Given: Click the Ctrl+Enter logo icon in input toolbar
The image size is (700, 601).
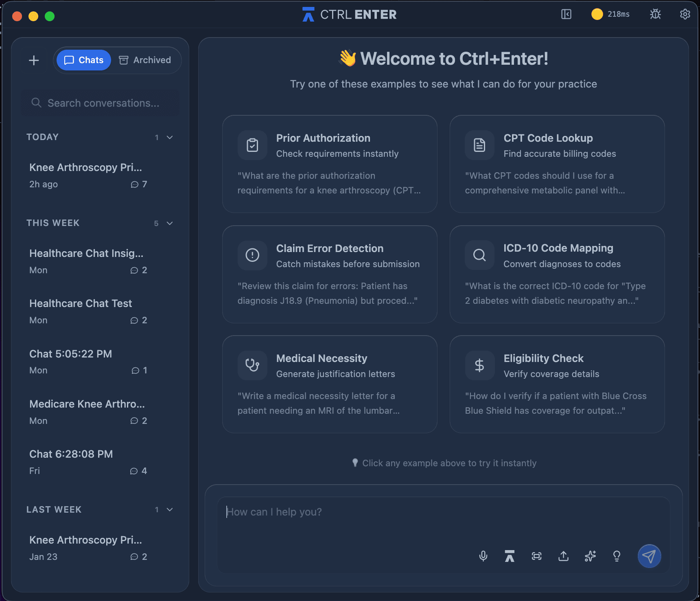Looking at the screenshot, I should tap(510, 556).
